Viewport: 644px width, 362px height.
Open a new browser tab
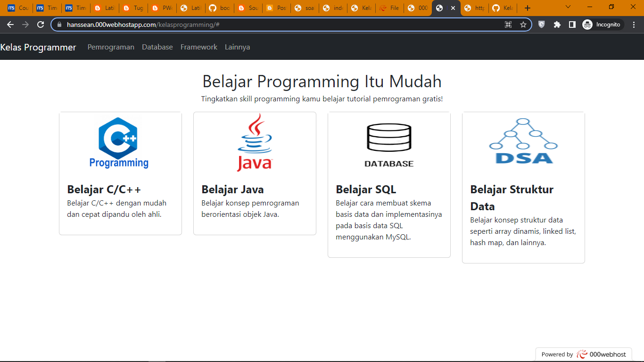(x=528, y=8)
